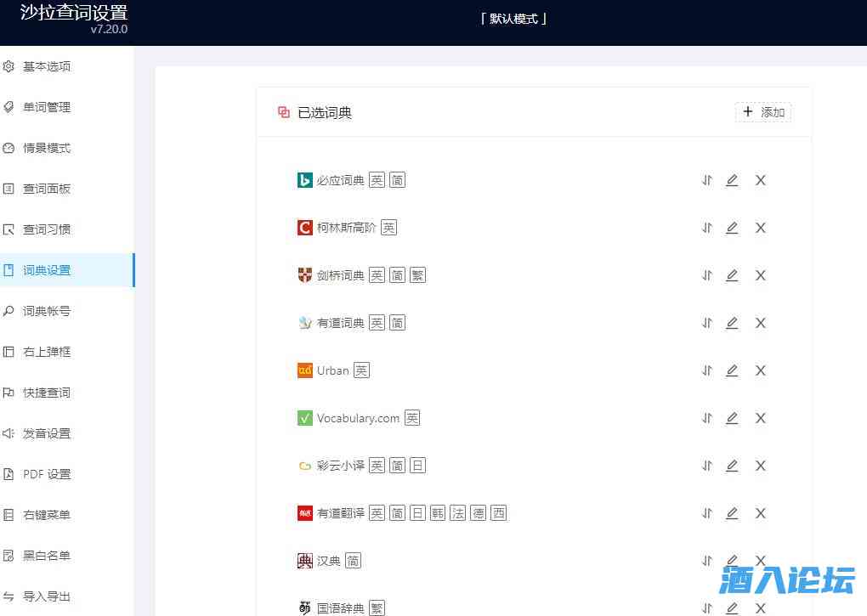Image resolution: width=867 pixels, height=616 pixels.
Task: Click the magnifier icon beside 词典帐号
Action: [8, 311]
